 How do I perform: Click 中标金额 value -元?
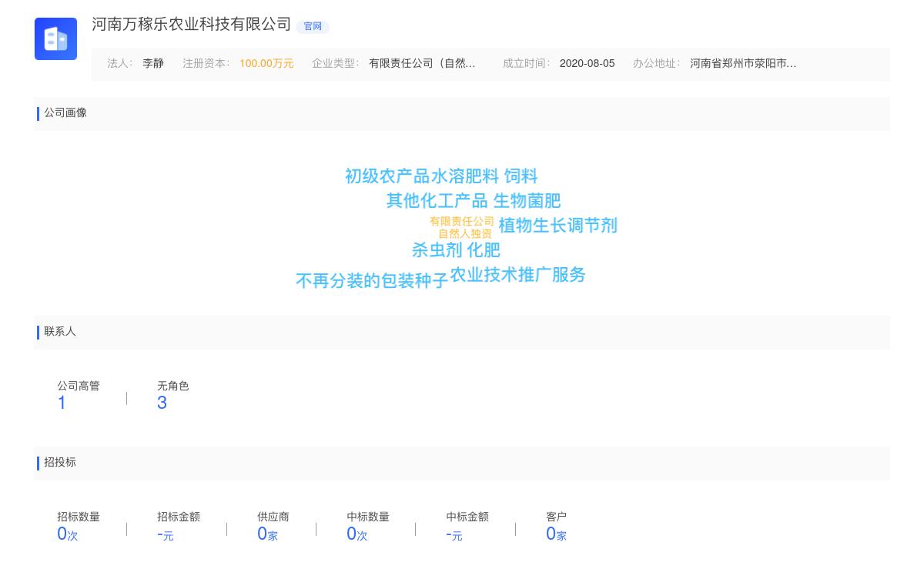tap(454, 534)
